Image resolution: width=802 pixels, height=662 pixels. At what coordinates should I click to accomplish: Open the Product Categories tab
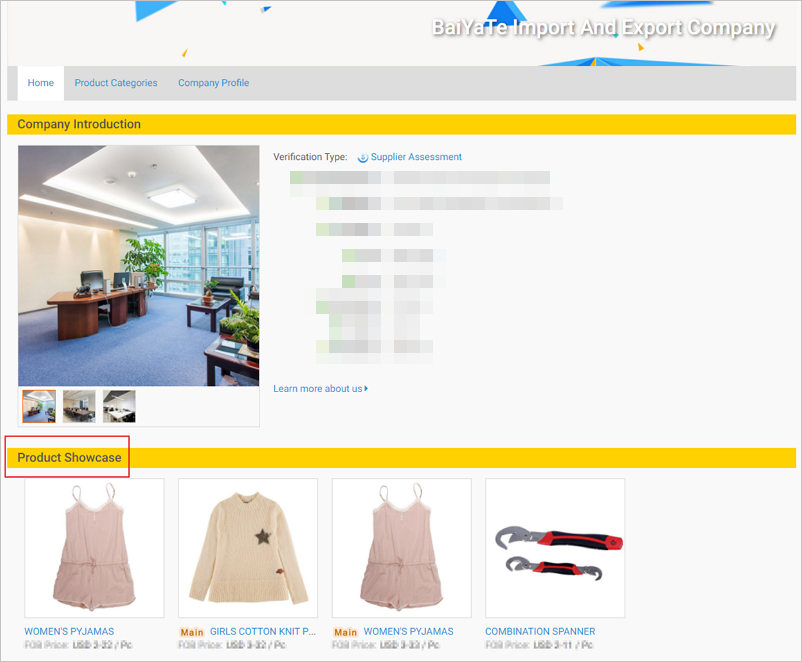tap(116, 83)
